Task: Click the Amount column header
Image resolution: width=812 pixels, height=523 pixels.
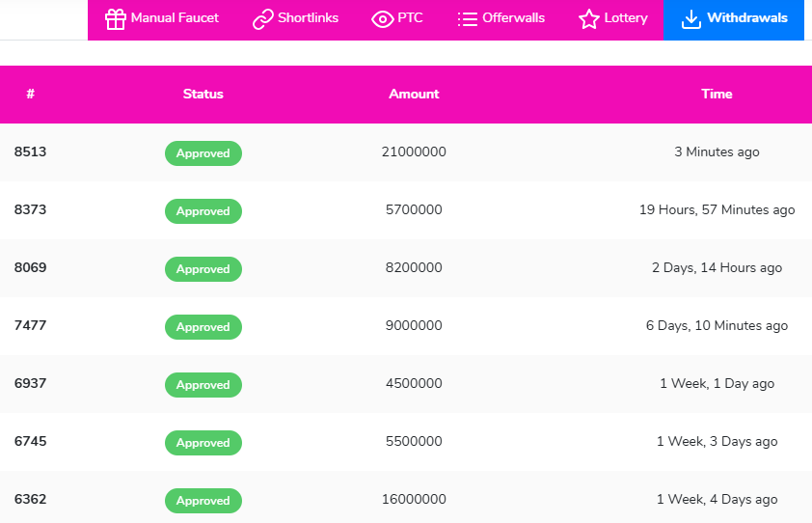Action: 414,94
